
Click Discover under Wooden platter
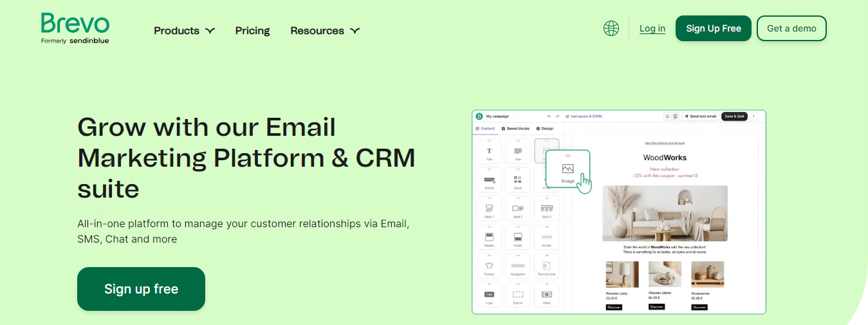[656, 307]
